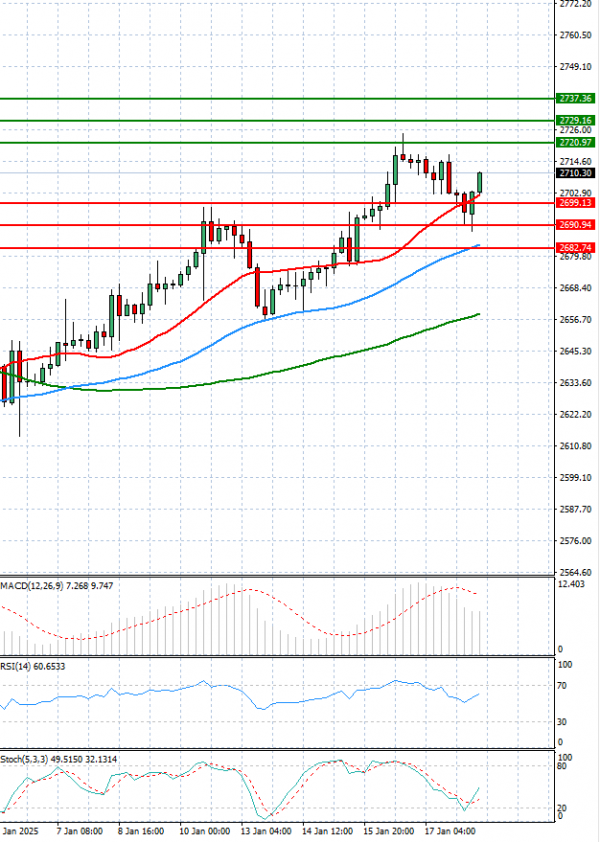The image size is (600, 842).
Task: Click the 17 Jan 04:00 time label
Action: pos(449,830)
